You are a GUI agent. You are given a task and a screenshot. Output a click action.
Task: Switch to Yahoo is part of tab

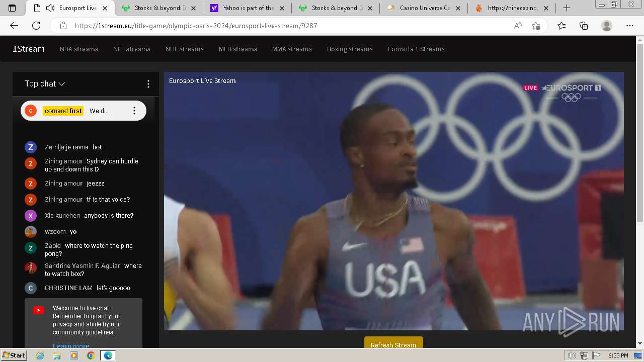tap(248, 8)
